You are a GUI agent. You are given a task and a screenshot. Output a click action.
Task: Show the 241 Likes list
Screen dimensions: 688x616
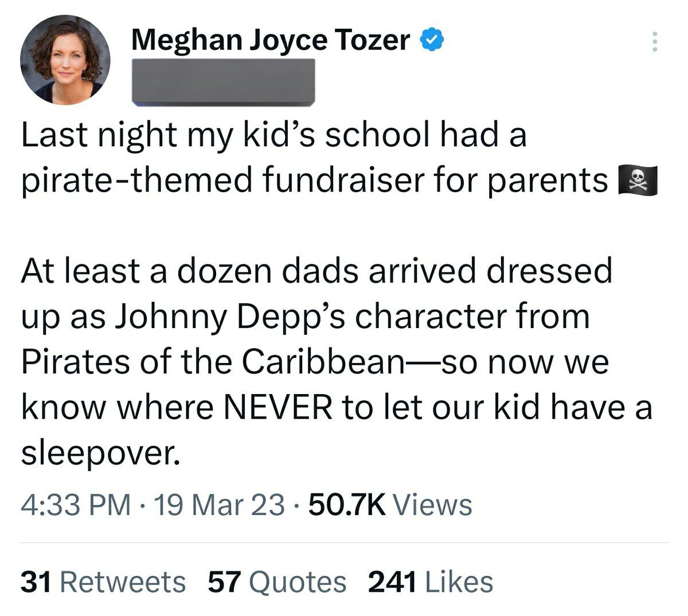coord(430,582)
